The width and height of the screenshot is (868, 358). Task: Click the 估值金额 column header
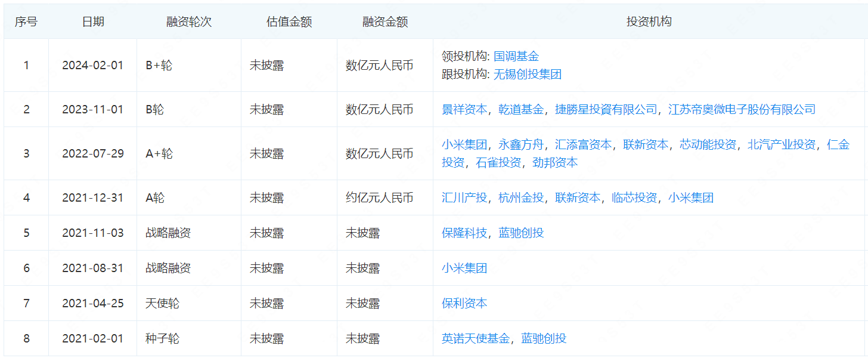289,21
